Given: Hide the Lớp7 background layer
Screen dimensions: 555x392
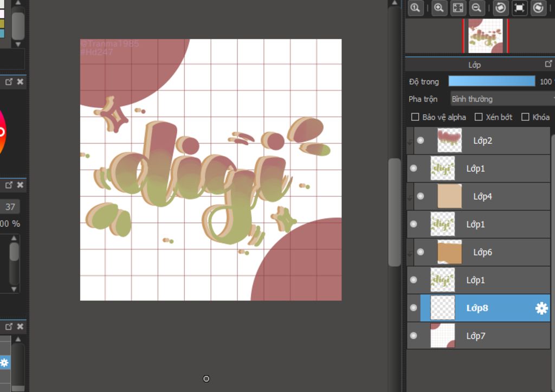Looking at the screenshot, I should (414, 336).
